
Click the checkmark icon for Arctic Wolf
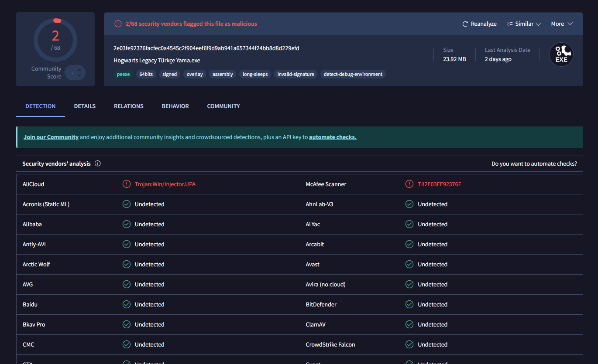[127, 264]
